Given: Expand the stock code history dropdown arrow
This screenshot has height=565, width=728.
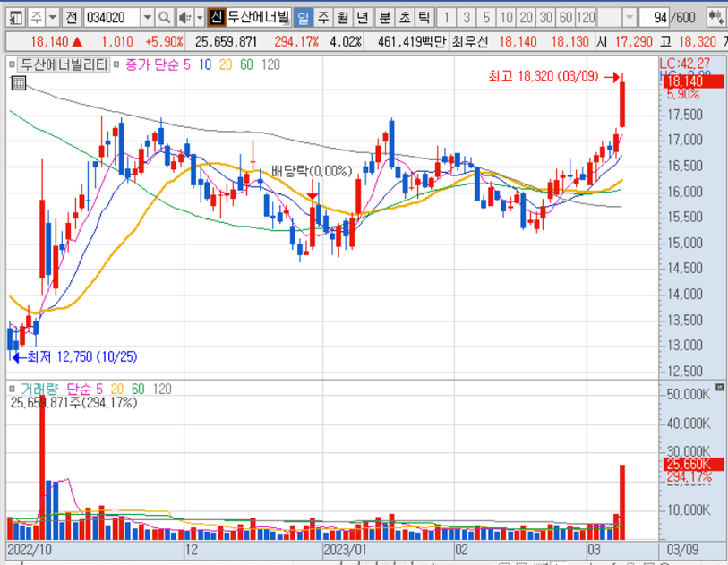Looking at the screenshot, I should [147, 18].
